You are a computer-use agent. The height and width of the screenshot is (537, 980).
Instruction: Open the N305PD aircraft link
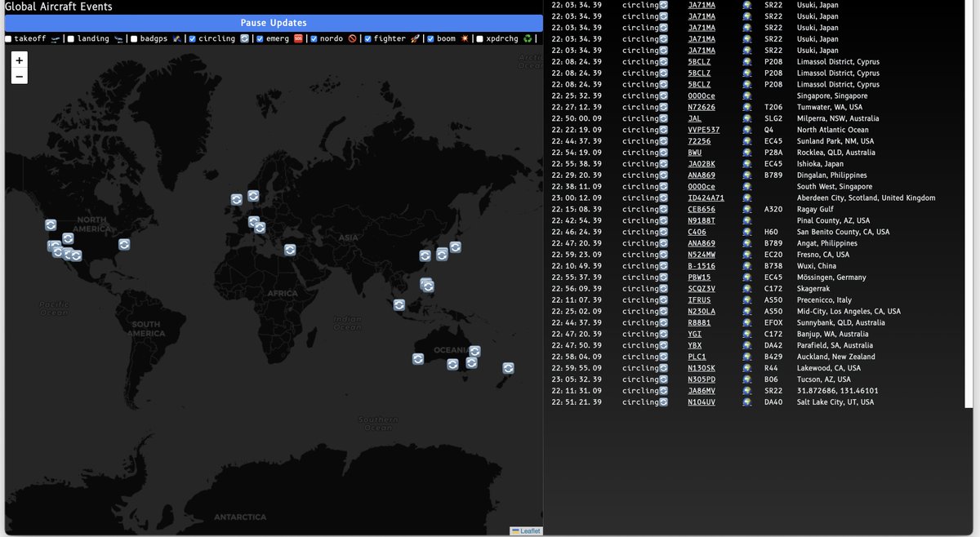(702, 379)
